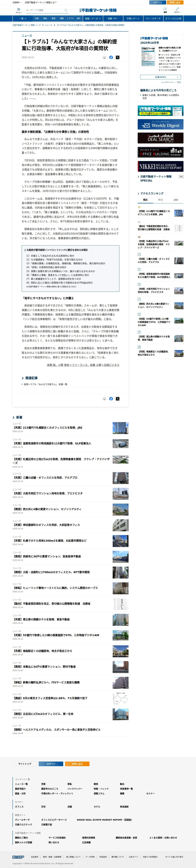
Task: Open ranking item 三重の店舗・オフィスビル
Action: 154,260
